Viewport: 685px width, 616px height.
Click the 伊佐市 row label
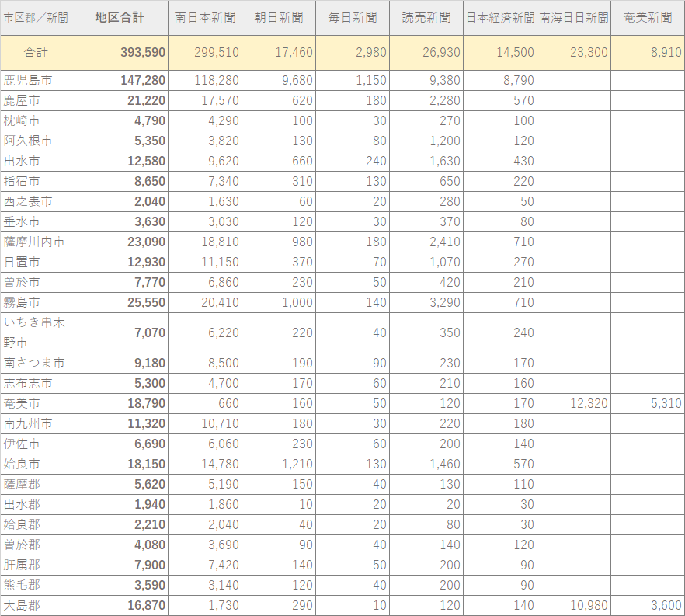22,444
